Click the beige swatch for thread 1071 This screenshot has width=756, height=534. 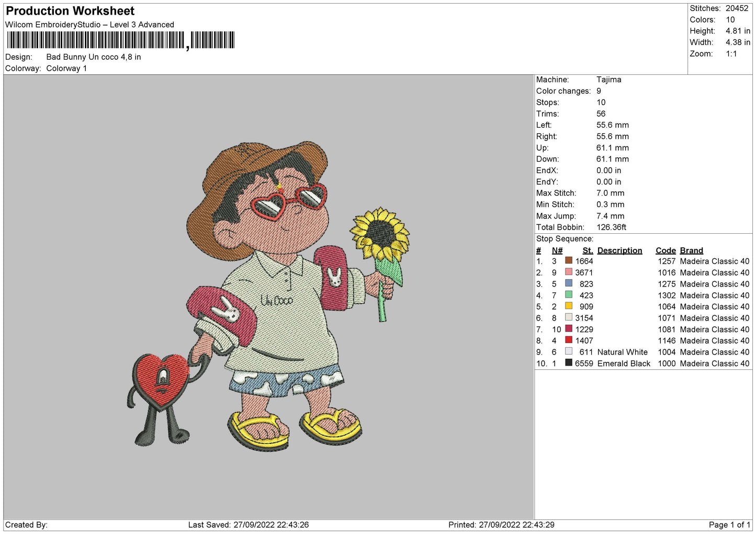[x=569, y=317]
